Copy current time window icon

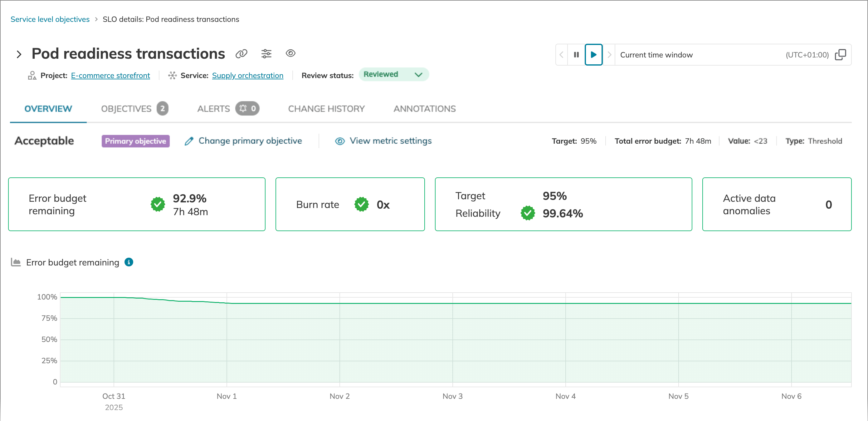pyautogui.click(x=840, y=55)
